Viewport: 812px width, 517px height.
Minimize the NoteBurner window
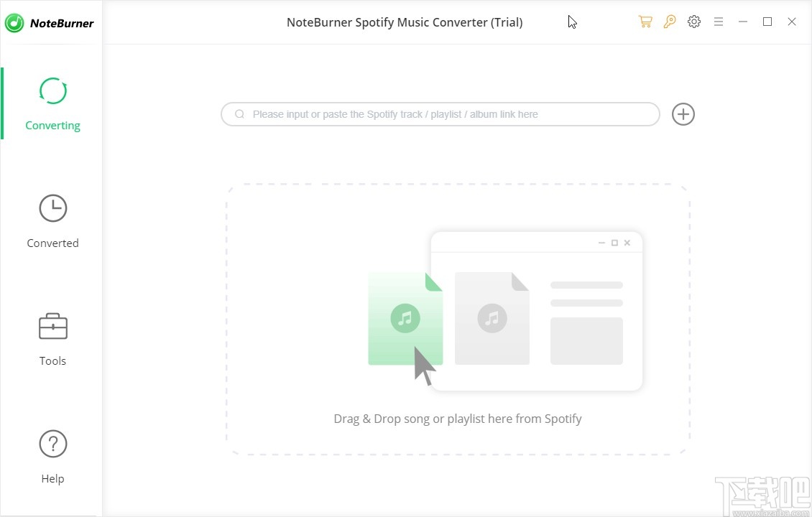743,22
